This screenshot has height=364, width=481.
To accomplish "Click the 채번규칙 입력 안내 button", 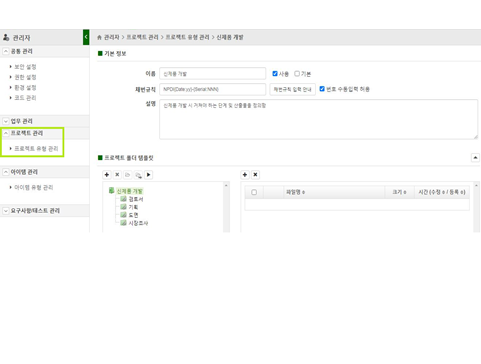I will 292,89.
